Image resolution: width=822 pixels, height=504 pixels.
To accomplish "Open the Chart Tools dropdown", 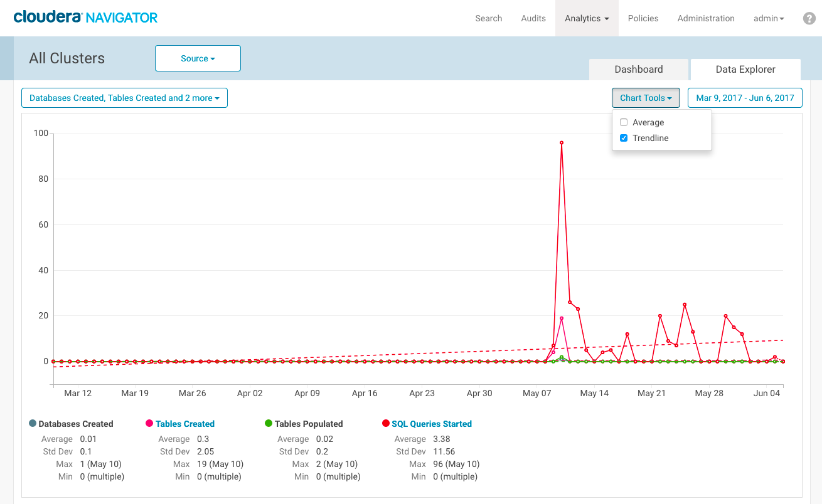I will tap(646, 98).
